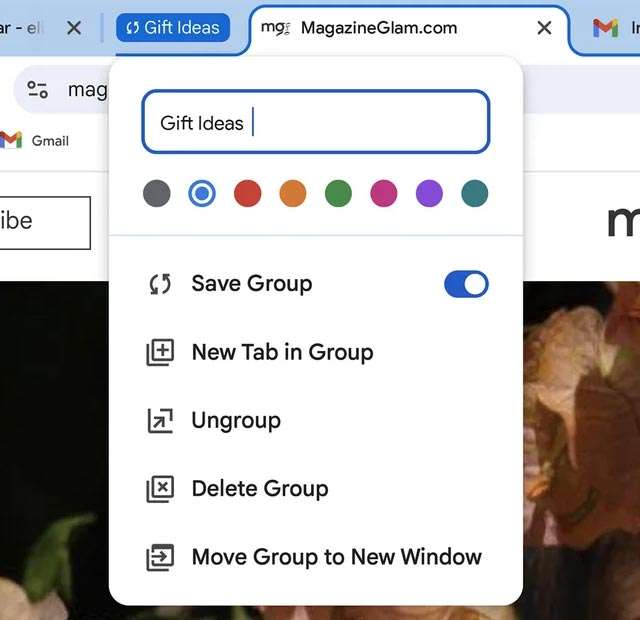The image size is (640, 620).
Task: Click the Gmail icon on the right tab
Action: 605,28
